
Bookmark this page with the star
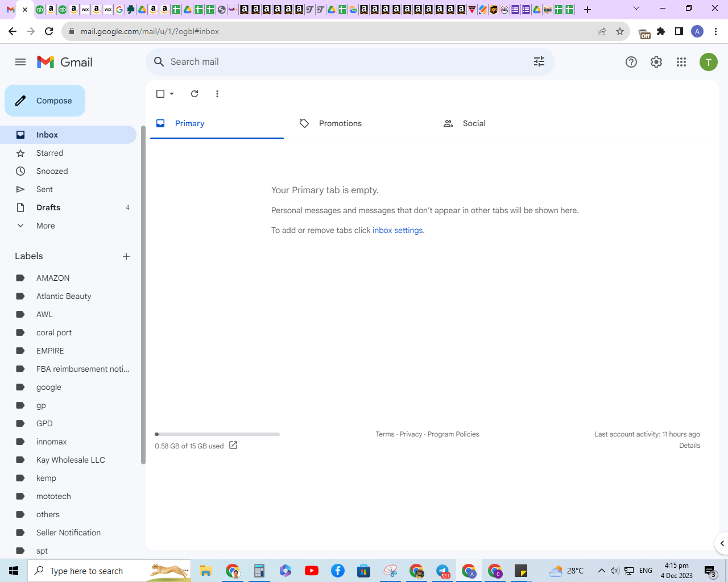click(x=620, y=31)
